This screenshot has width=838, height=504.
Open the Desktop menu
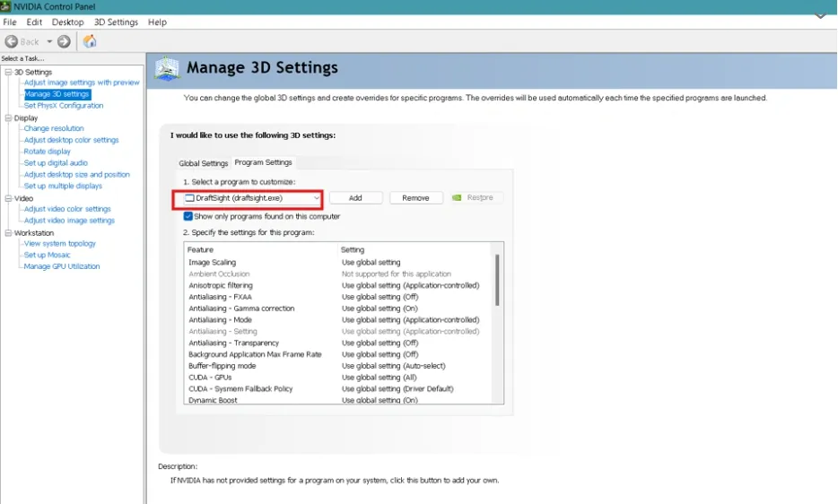[68, 22]
